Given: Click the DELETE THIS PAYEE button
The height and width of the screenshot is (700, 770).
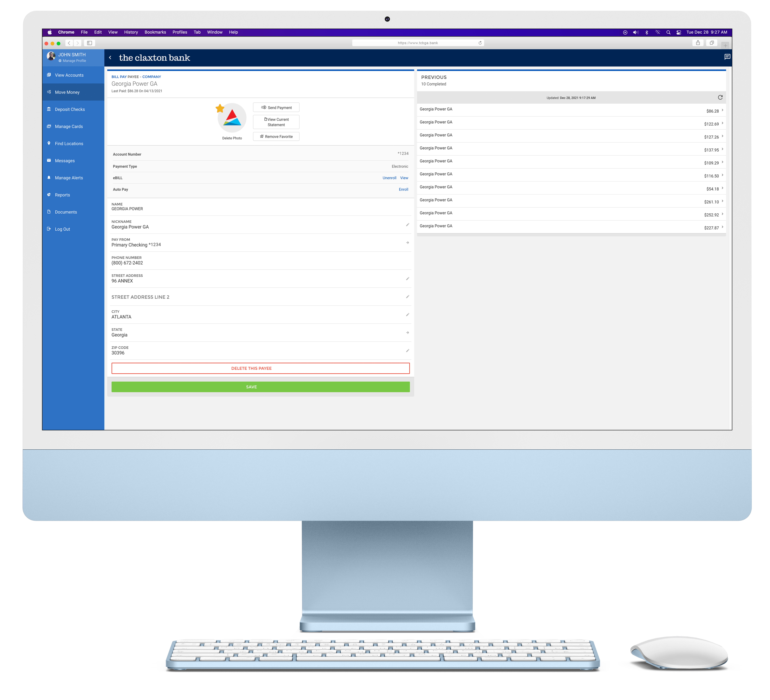Looking at the screenshot, I should [260, 368].
